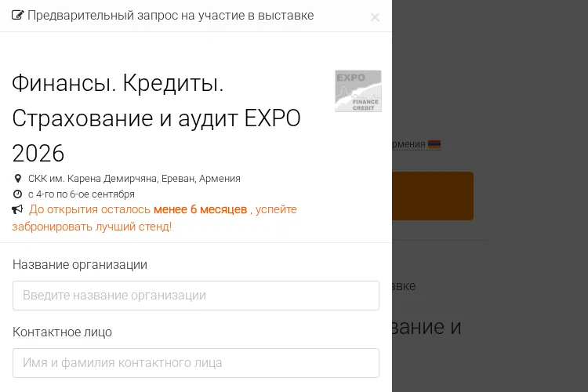The image size is (588, 392).
Task: Close the exhibition request dialog
Action: (x=375, y=17)
